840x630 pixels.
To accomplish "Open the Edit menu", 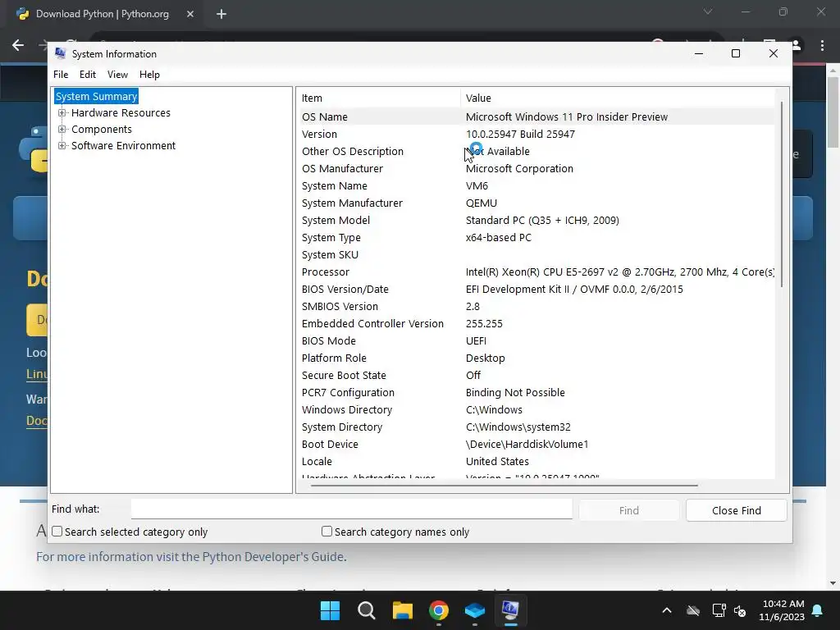I will 87,75.
